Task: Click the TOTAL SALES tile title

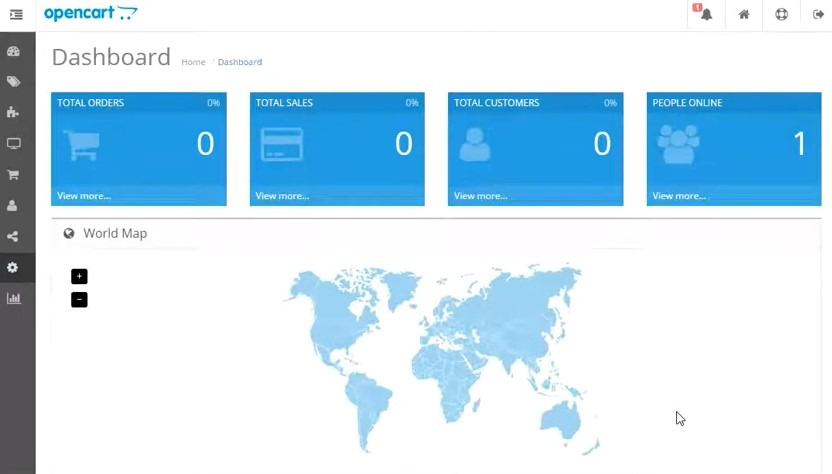Action: pyautogui.click(x=284, y=103)
